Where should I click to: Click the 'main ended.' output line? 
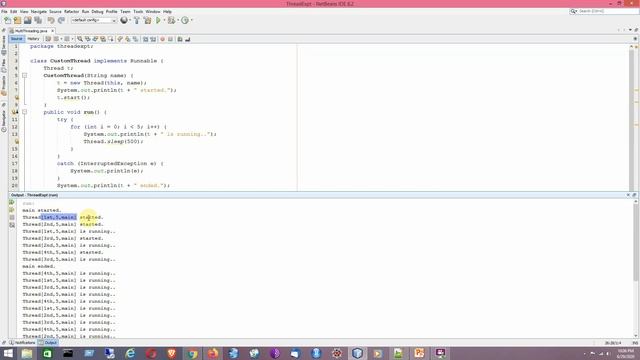(39, 266)
